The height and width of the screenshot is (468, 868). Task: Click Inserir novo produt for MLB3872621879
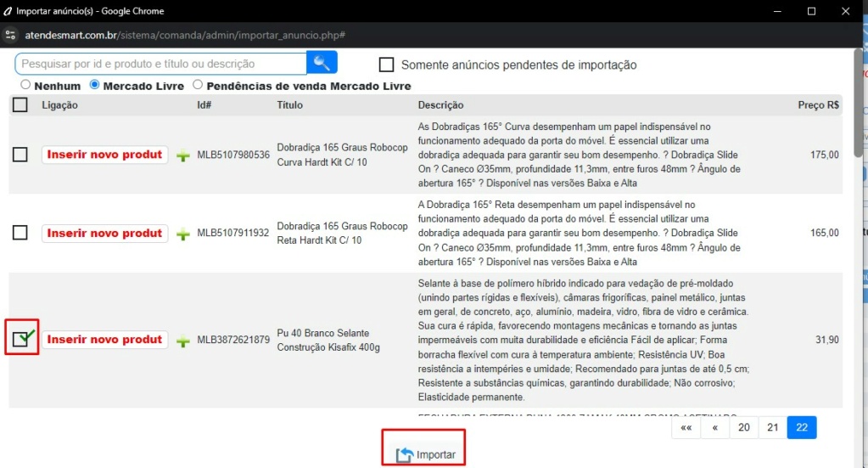point(104,340)
